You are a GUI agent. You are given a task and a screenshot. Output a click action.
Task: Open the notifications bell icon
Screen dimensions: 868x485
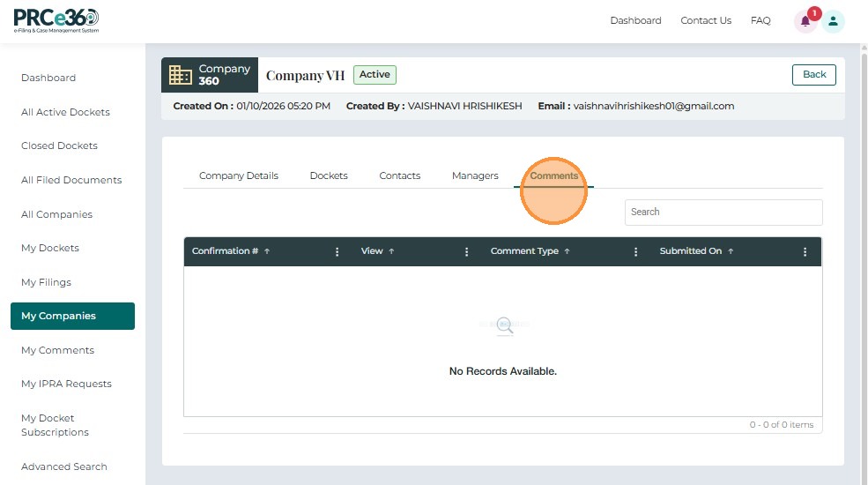click(805, 21)
